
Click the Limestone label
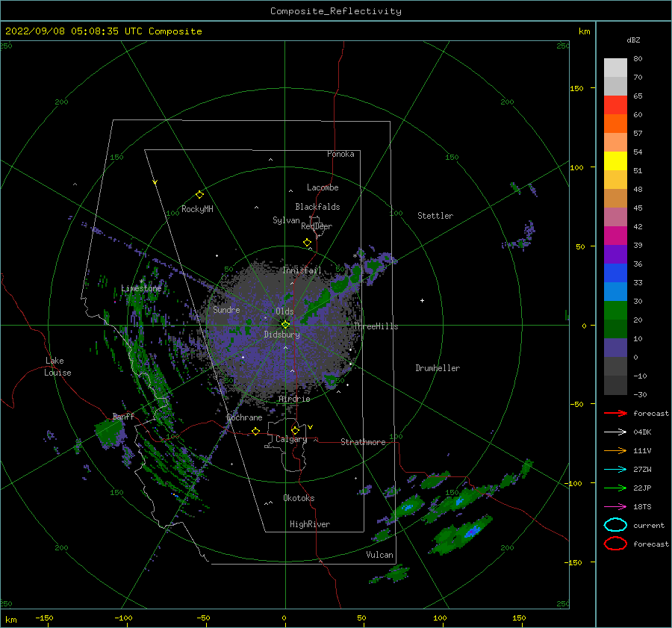[x=141, y=288]
